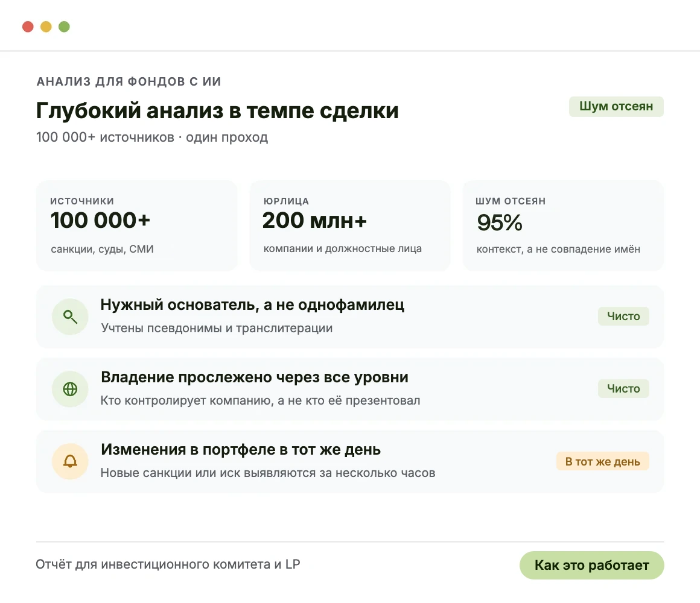
Task: Click the magnifier icon beside founder check
Action: [70, 317]
